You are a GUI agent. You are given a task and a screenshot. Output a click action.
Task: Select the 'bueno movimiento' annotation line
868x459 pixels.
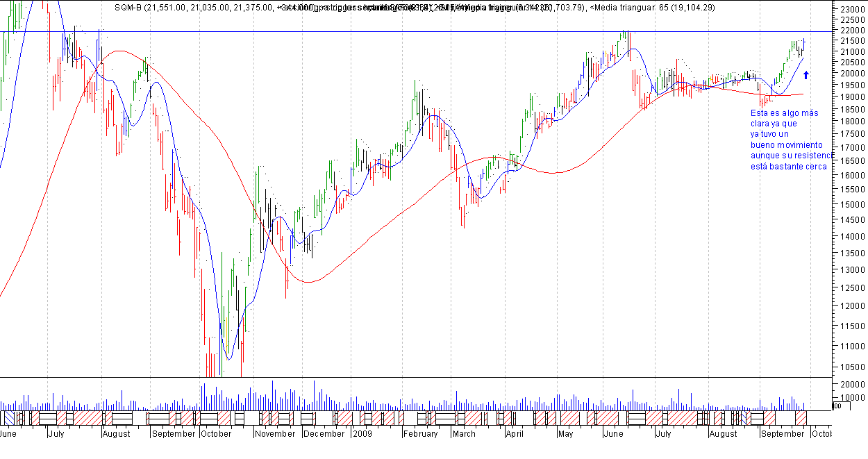[x=785, y=145]
